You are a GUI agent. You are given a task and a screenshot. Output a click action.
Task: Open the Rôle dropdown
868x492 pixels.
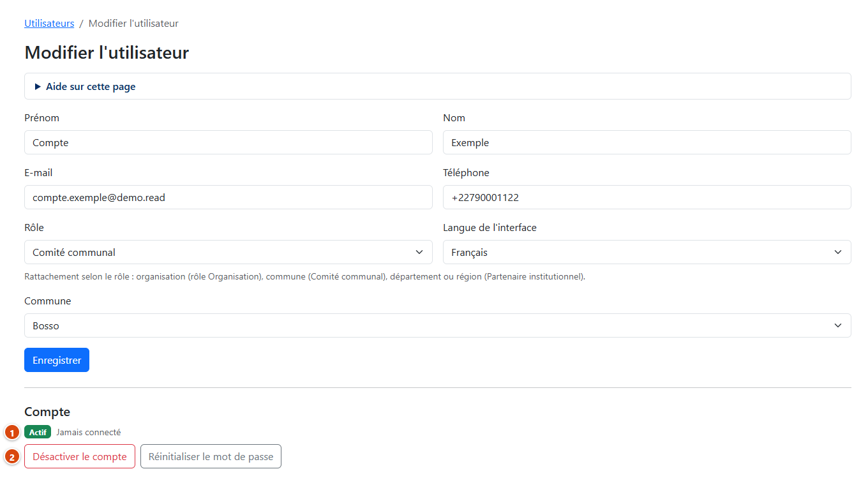[x=228, y=252]
